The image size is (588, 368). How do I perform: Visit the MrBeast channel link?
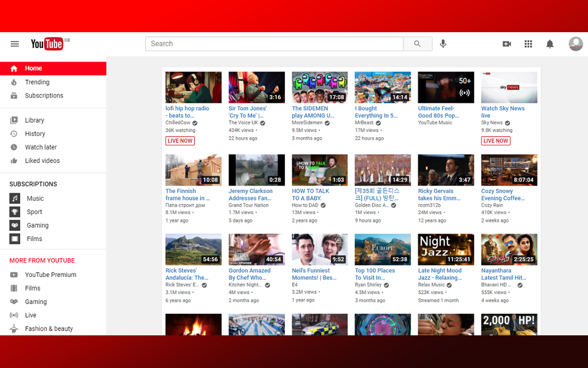364,123
